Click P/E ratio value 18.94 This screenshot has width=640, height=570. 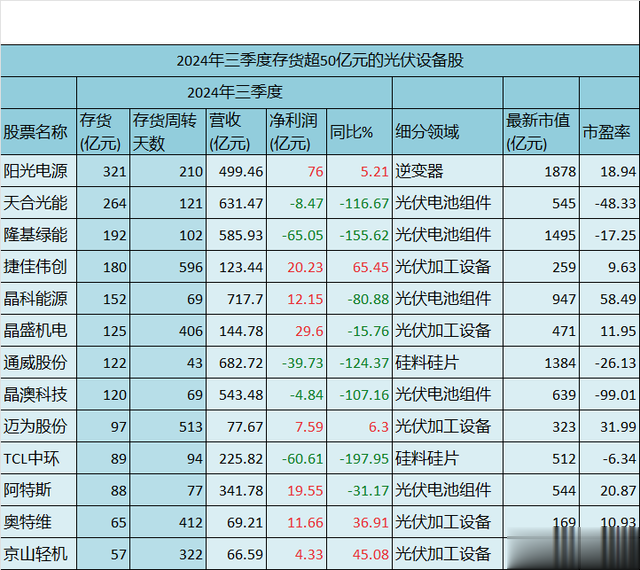pos(618,171)
